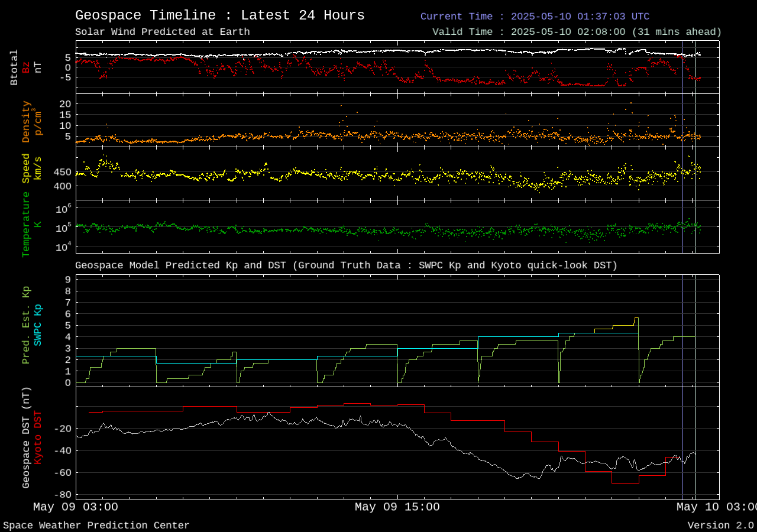Click the Valid Time 31 mins ahead text
The image size is (757, 532).
[x=577, y=32]
